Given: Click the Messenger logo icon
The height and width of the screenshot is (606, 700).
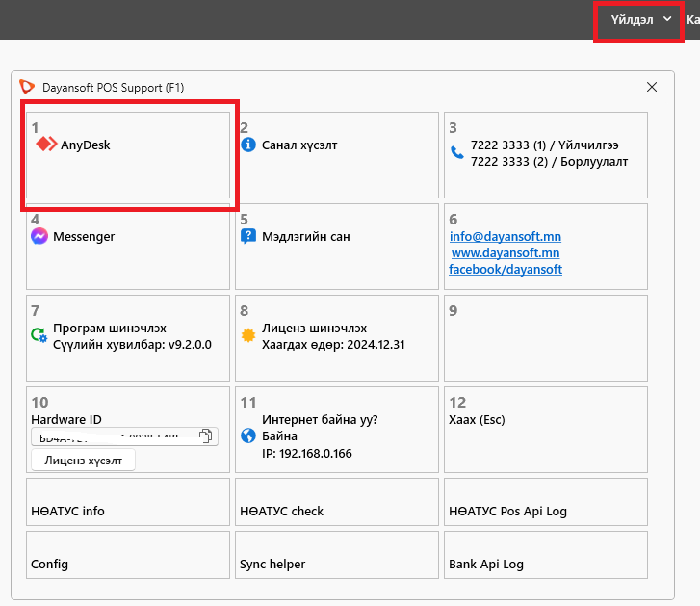Looking at the screenshot, I should coord(39,236).
